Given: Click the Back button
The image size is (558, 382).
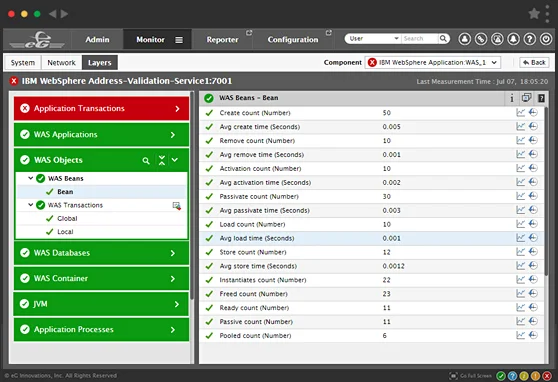Looking at the screenshot, I should coord(534,62).
